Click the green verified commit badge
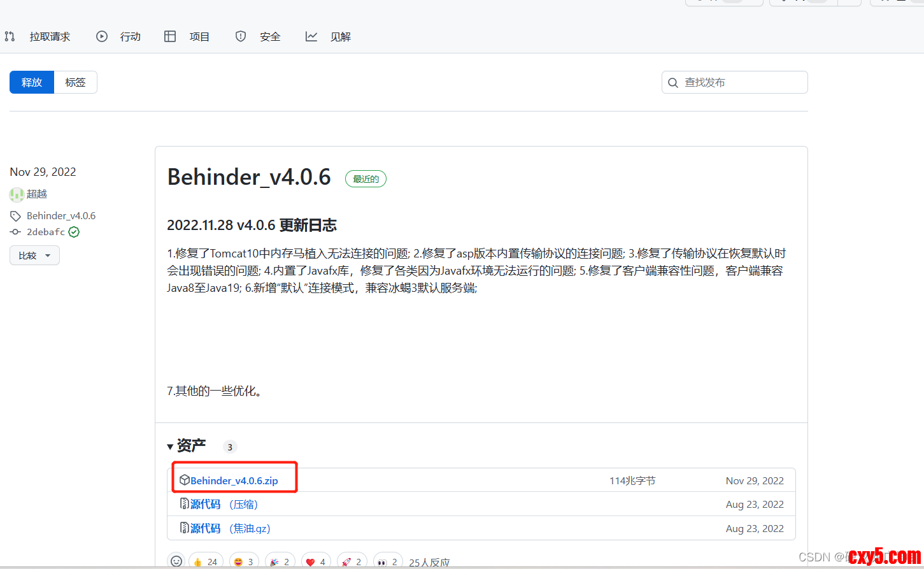This screenshot has height=569, width=924. click(x=74, y=232)
